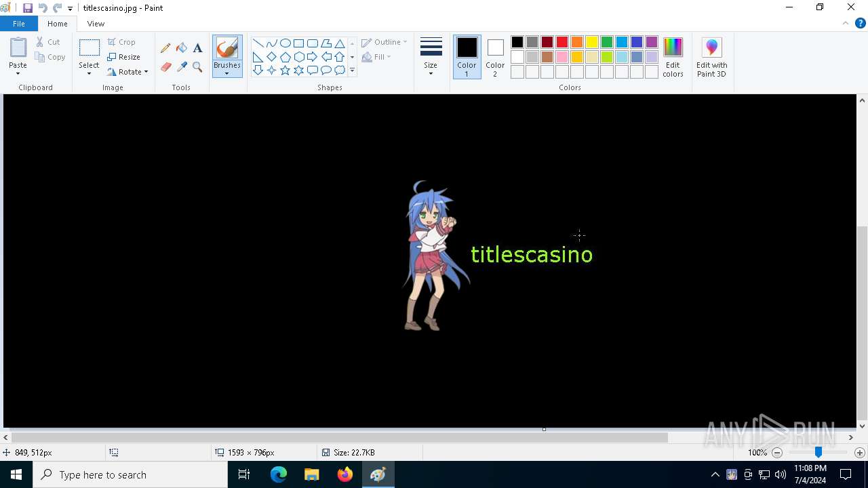The image size is (868, 488).
Task: Click the Undo icon in title bar
Action: [43, 8]
